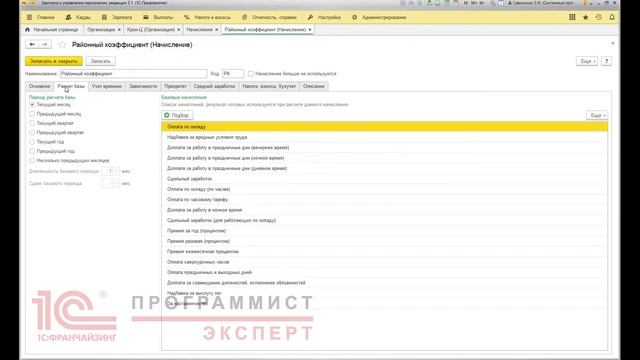Open the Налоги, взносы, бухучет tab
The width and height of the screenshot is (640, 360).
tap(269, 87)
